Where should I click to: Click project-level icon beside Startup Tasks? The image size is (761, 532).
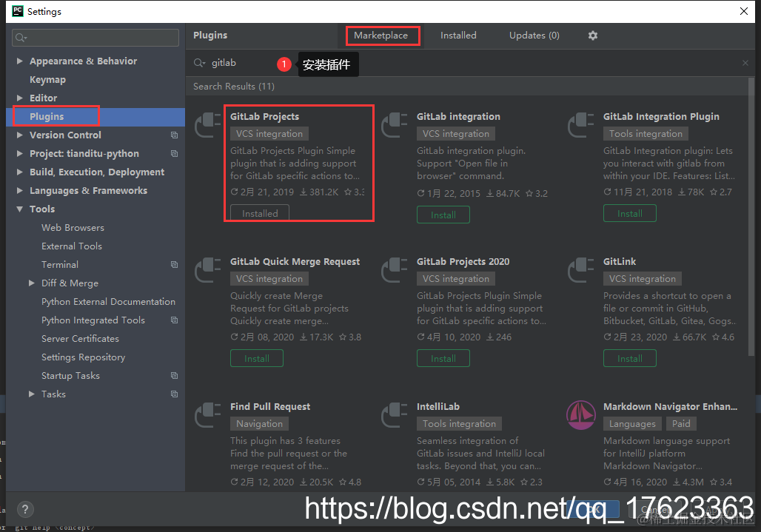click(174, 375)
